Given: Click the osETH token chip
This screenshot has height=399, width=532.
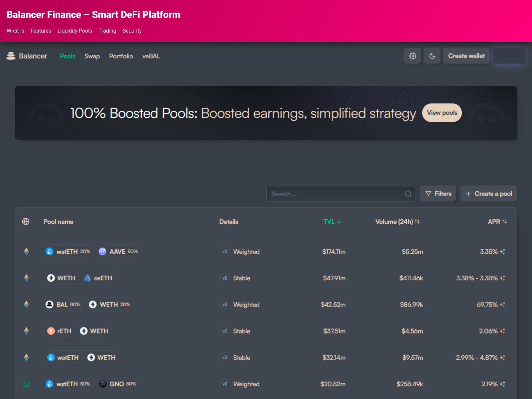Looking at the screenshot, I should [98, 278].
